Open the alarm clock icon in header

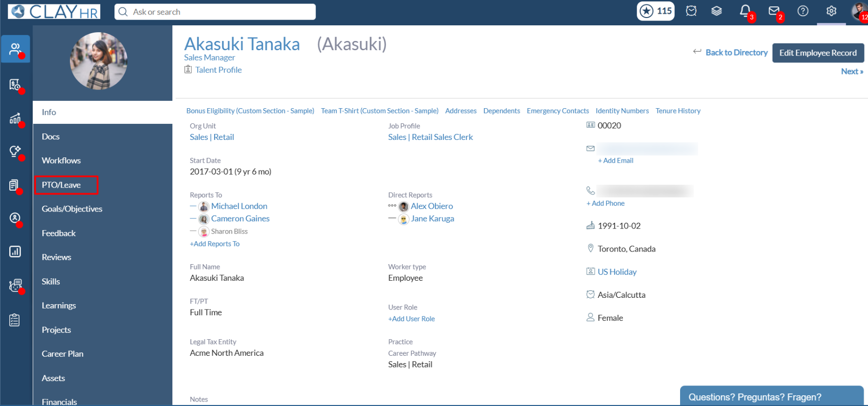(691, 11)
